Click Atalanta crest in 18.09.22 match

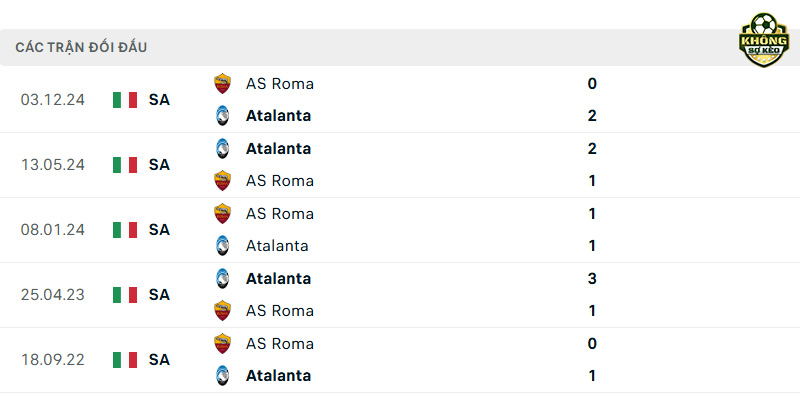pos(222,376)
